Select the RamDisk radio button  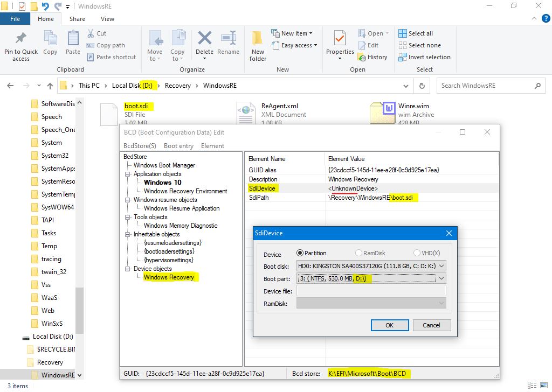pyautogui.click(x=358, y=253)
